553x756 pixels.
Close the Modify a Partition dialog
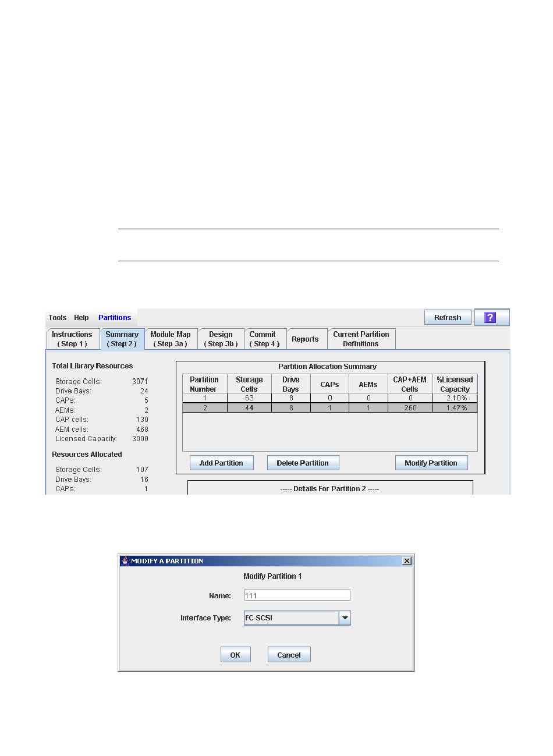click(x=407, y=560)
